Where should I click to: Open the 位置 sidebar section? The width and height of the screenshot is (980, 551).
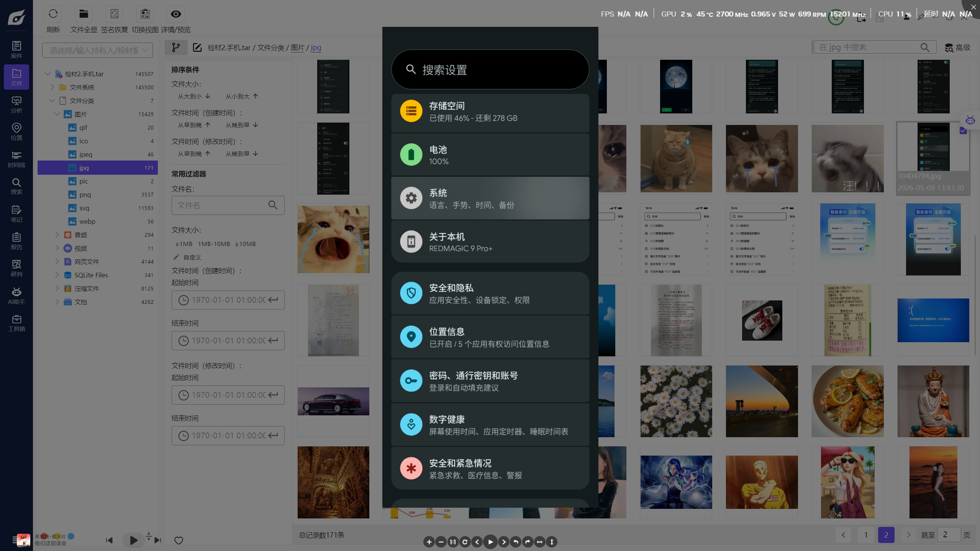tap(16, 131)
